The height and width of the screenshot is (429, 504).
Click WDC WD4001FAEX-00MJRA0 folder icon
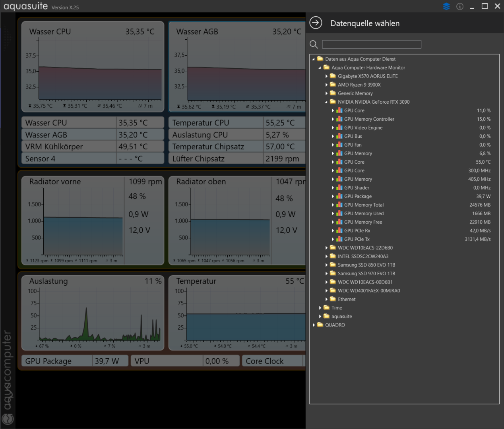[333, 290]
